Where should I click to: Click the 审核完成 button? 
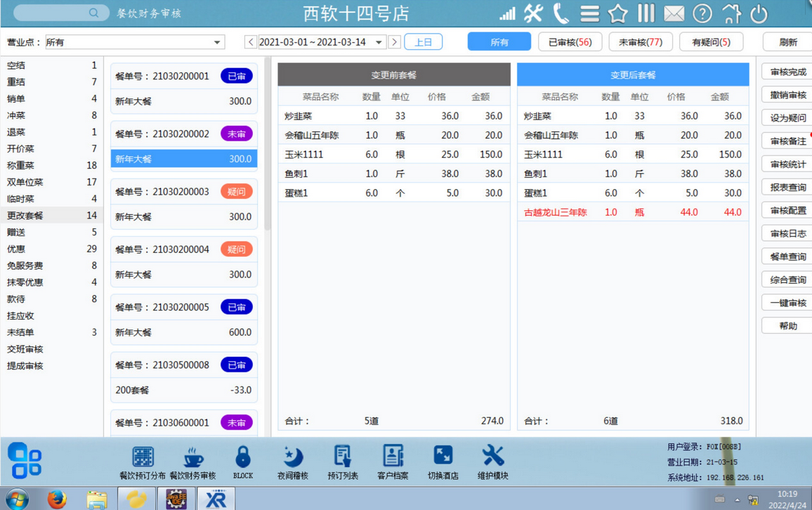(787, 72)
